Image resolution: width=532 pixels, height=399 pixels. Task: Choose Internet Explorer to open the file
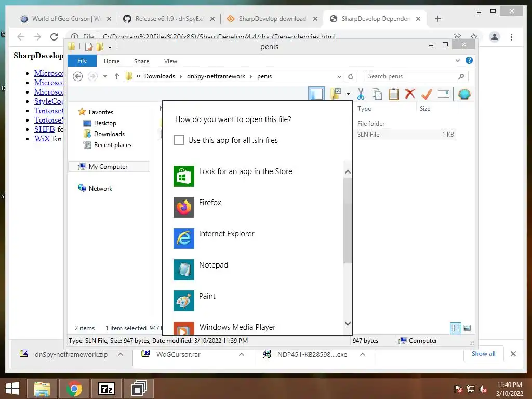[x=258, y=238]
